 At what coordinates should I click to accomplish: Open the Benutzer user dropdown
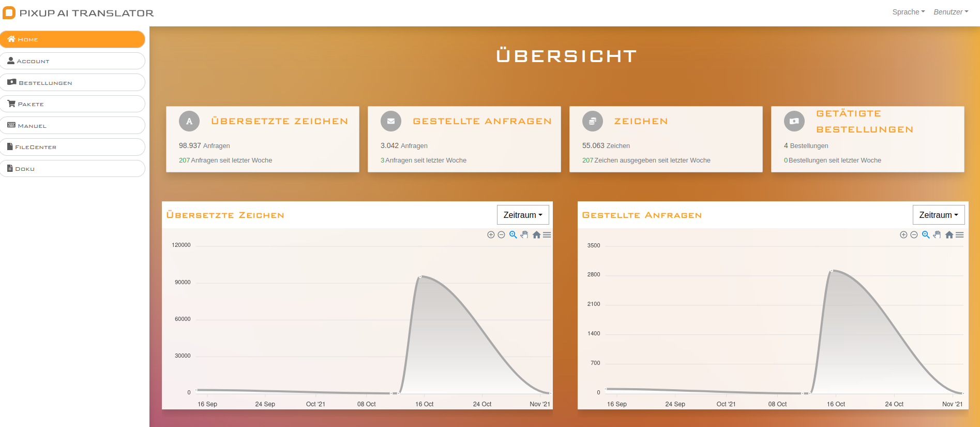(951, 12)
